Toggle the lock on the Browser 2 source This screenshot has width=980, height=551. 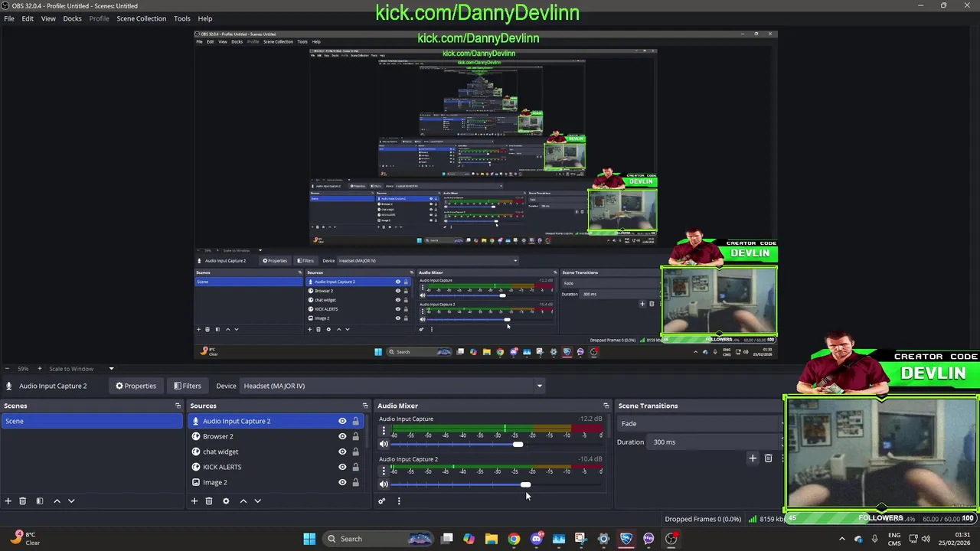tap(355, 436)
